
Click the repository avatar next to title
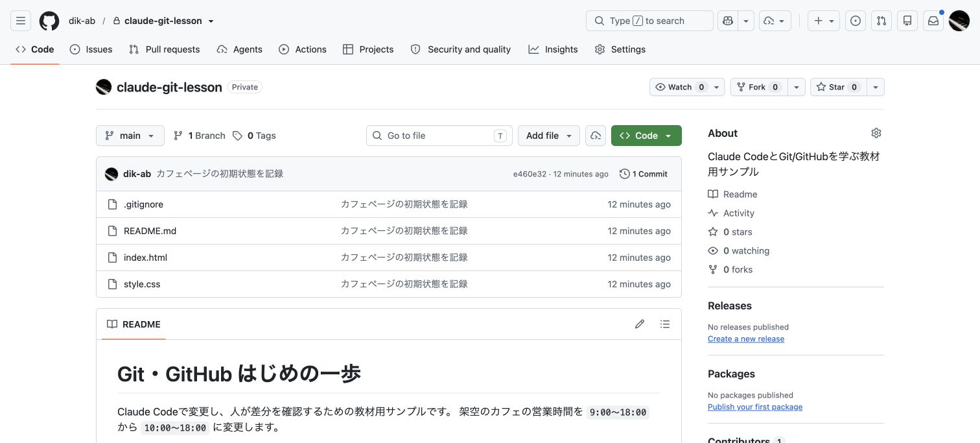tap(104, 87)
